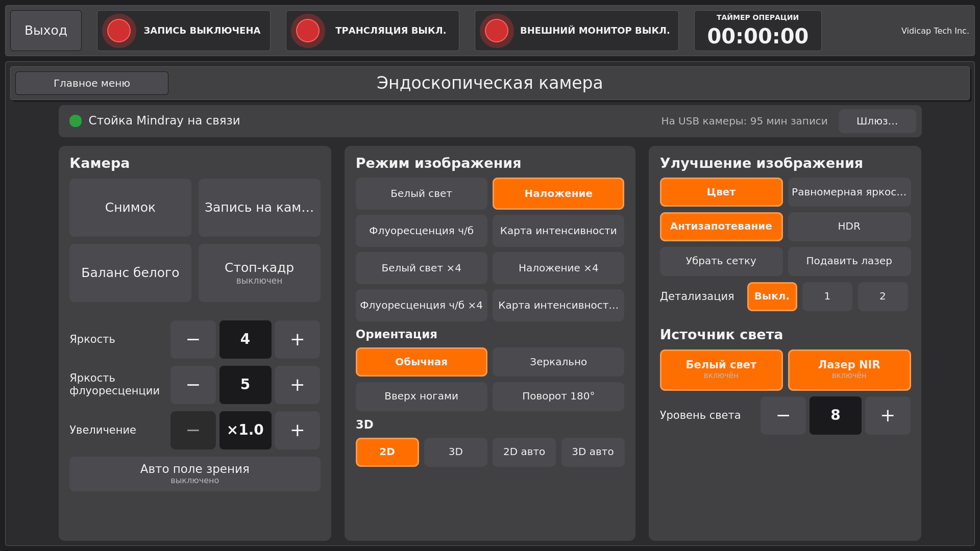The height and width of the screenshot is (551, 980).
Task: Select Наложение image mode
Action: pyautogui.click(x=558, y=194)
